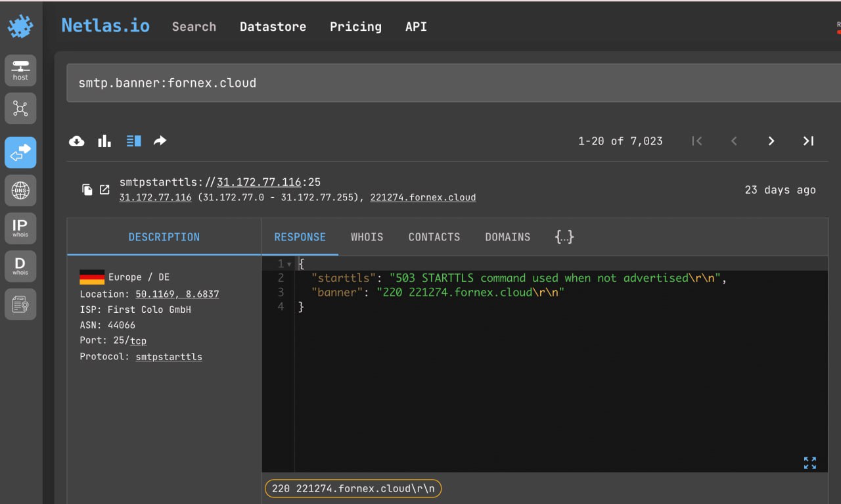This screenshot has width=841, height=504.
Task: Click the smtpstarttls protocol link
Action: (169, 357)
